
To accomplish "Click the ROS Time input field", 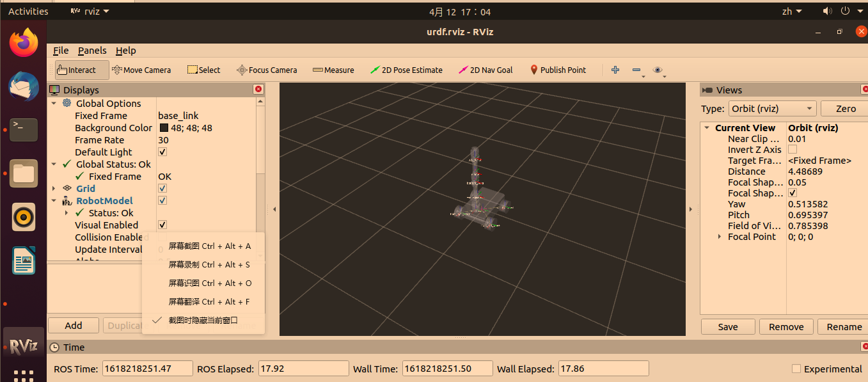I will pos(147,369).
